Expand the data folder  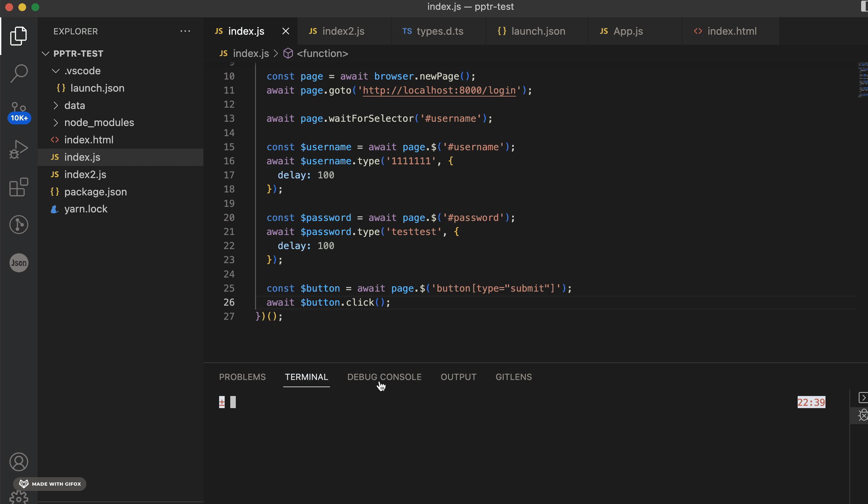pyautogui.click(x=56, y=105)
